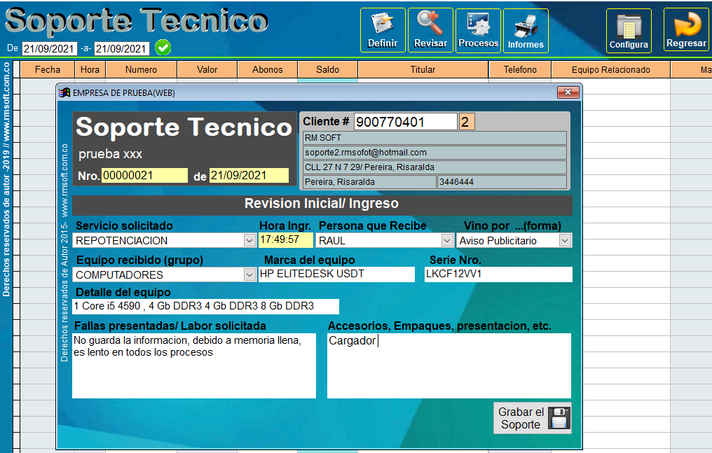Click the Regresar back arrow
This screenshot has height=453, width=712.
[x=685, y=31]
